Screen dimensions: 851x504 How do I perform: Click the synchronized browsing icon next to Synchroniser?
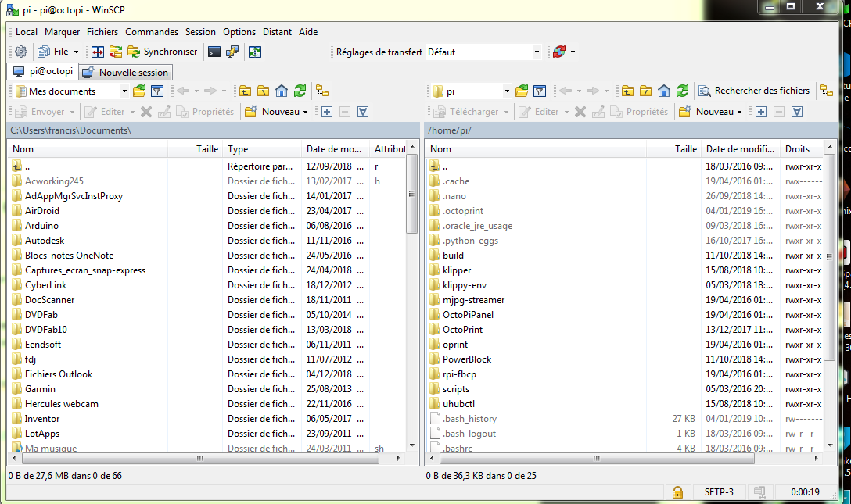click(x=116, y=52)
